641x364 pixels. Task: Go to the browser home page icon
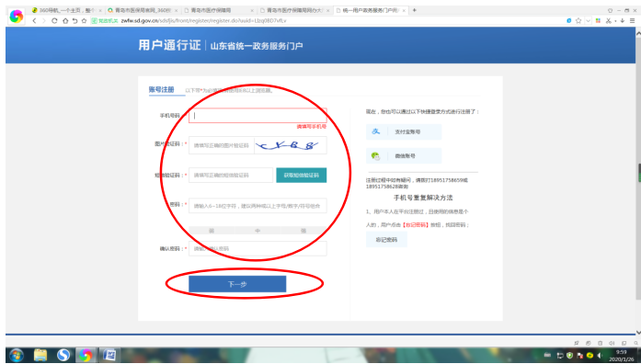(65, 20)
